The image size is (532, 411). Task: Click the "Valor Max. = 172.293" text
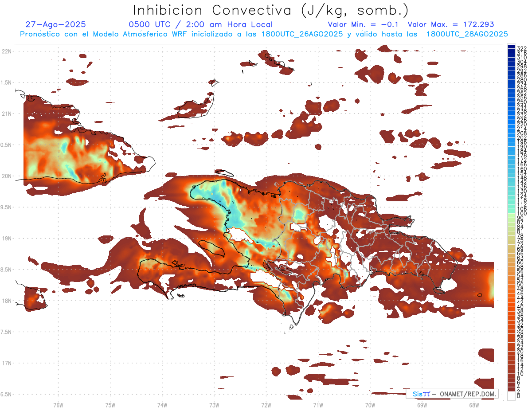pyautogui.click(x=451, y=25)
